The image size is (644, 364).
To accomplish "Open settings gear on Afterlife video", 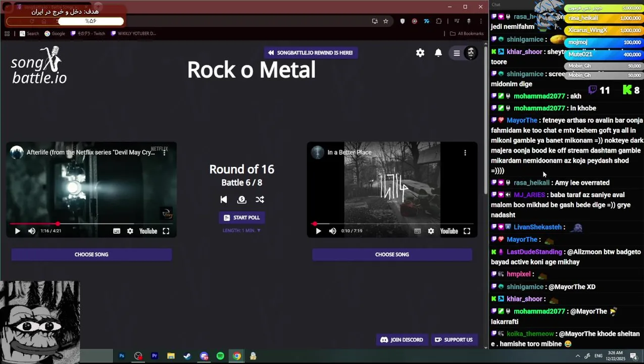I will (x=130, y=231).
